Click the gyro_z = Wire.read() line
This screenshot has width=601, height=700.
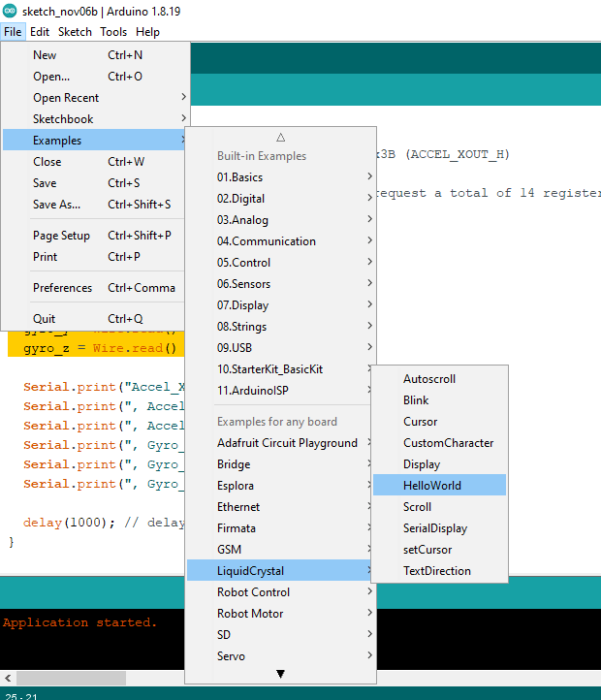100,348
